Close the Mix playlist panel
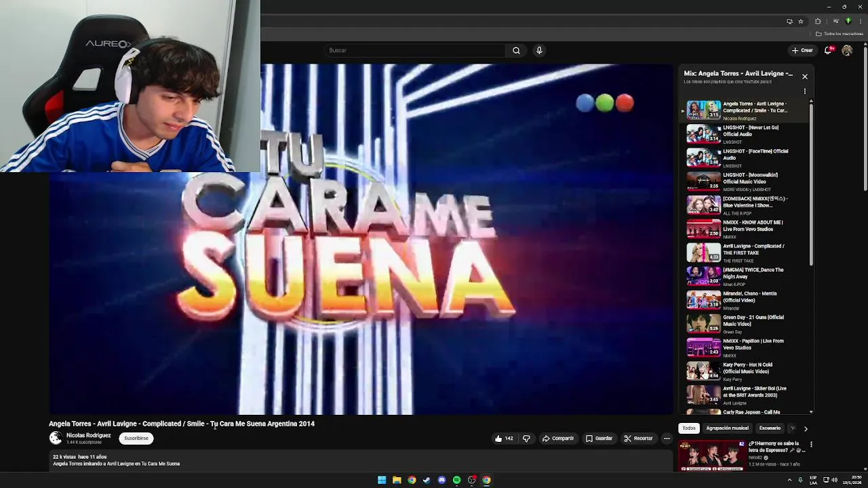 [x=805, y=77]
